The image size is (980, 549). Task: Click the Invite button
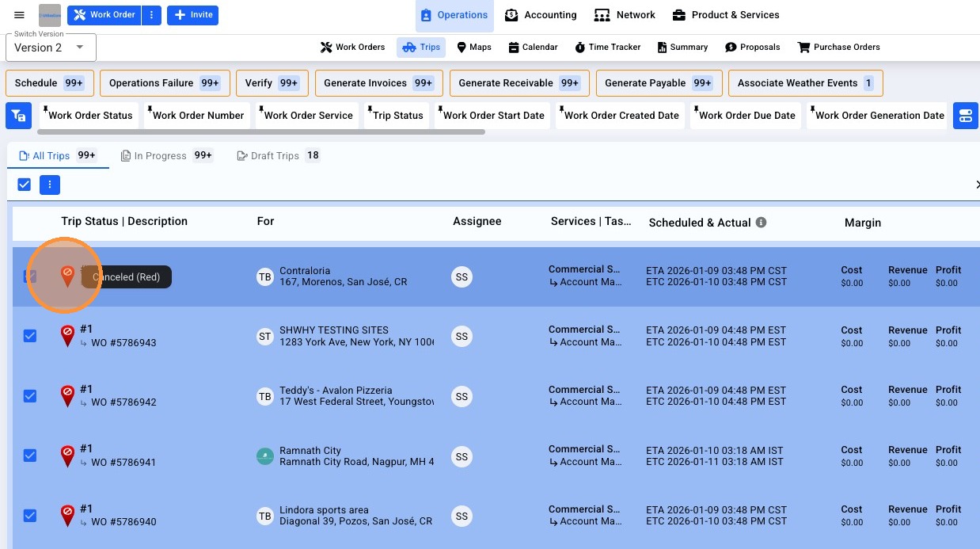point(192,15)
